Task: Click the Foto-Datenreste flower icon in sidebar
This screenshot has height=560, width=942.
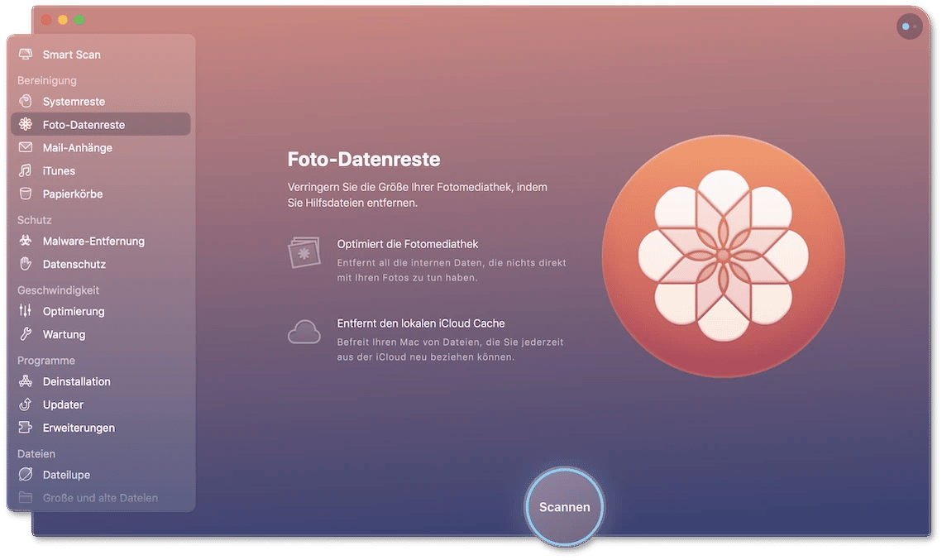Action: coord(26,124)
